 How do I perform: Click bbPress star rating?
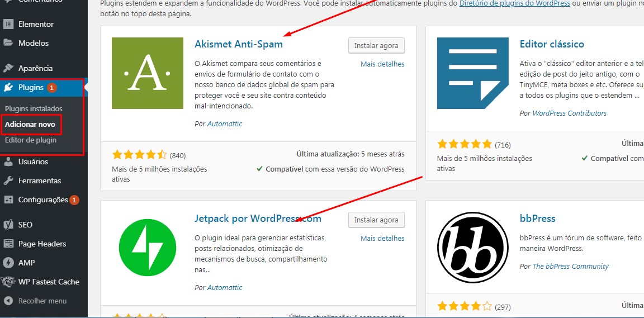(465, 306)
